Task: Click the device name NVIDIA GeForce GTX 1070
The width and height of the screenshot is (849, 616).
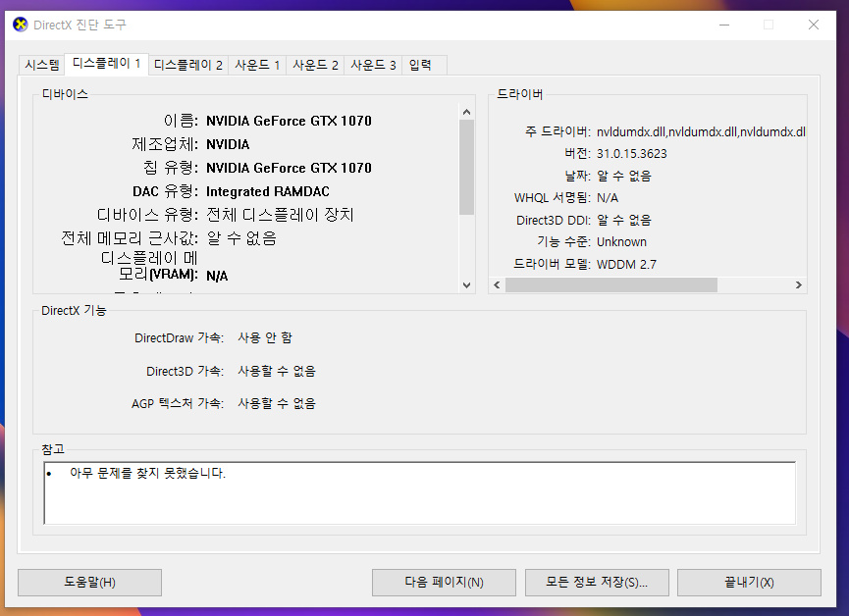Action: 290,121
